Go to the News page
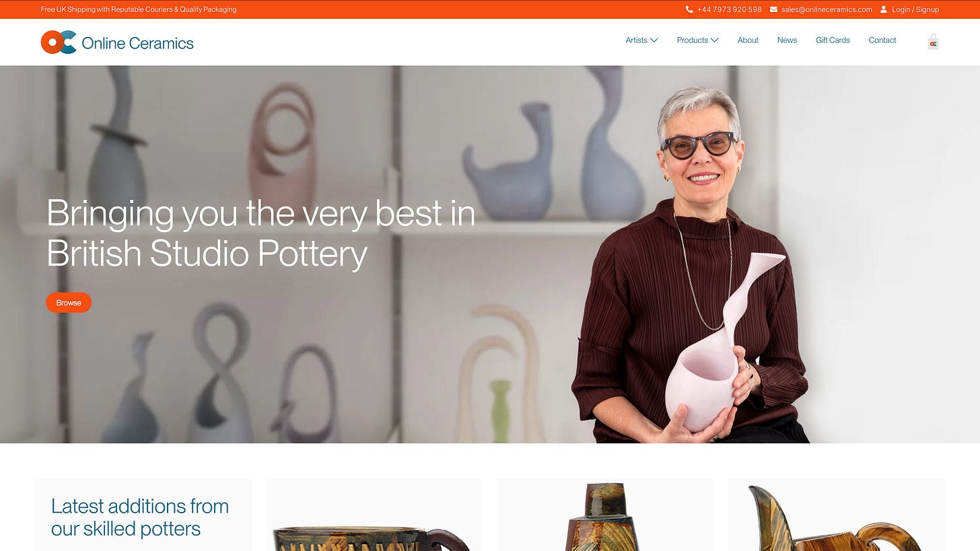The height and width of the screenshot is (551, 980). click(787, 40)
